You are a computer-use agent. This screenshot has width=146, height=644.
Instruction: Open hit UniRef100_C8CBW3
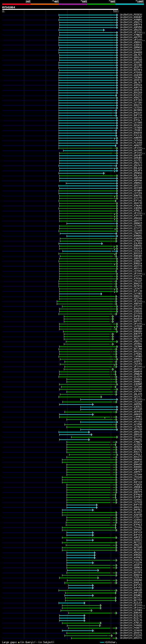(131, 77)
